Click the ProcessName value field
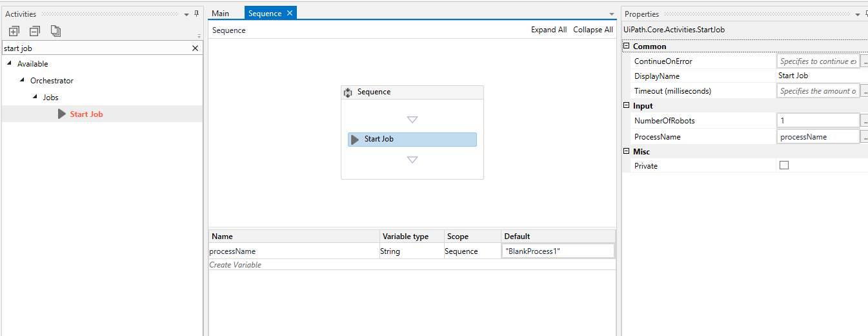Image resolution: width=868 pixels, height=336 pixels. (818, 137)
